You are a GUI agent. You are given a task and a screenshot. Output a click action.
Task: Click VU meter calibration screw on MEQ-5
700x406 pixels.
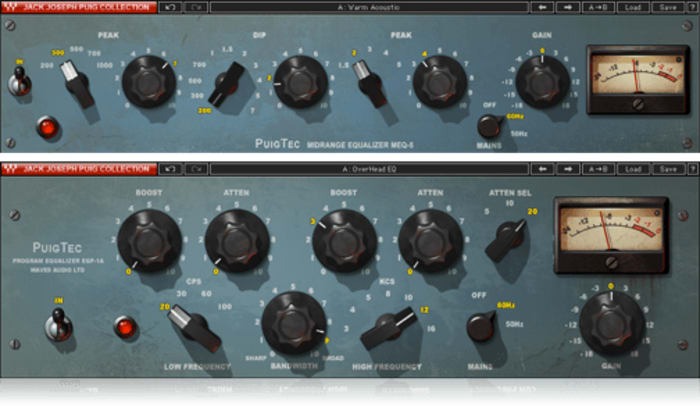click(638, 105)
